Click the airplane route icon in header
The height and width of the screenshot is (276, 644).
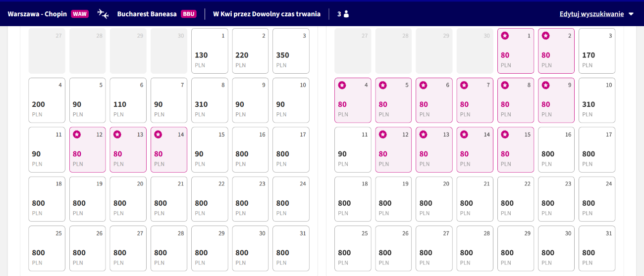point(103,14)
